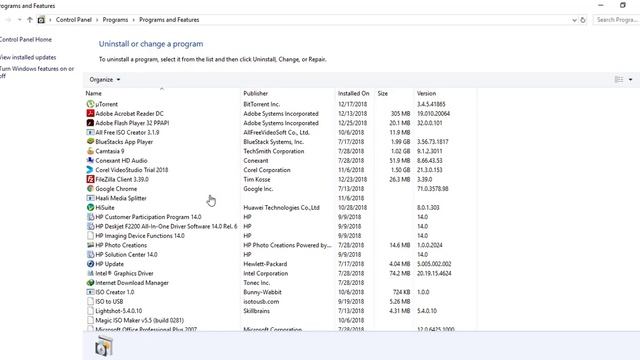The height and width of the screenshot is (360, 640).
Task: Select Magic ISO Maker v5.5 icon
Action: pos(90,320)
